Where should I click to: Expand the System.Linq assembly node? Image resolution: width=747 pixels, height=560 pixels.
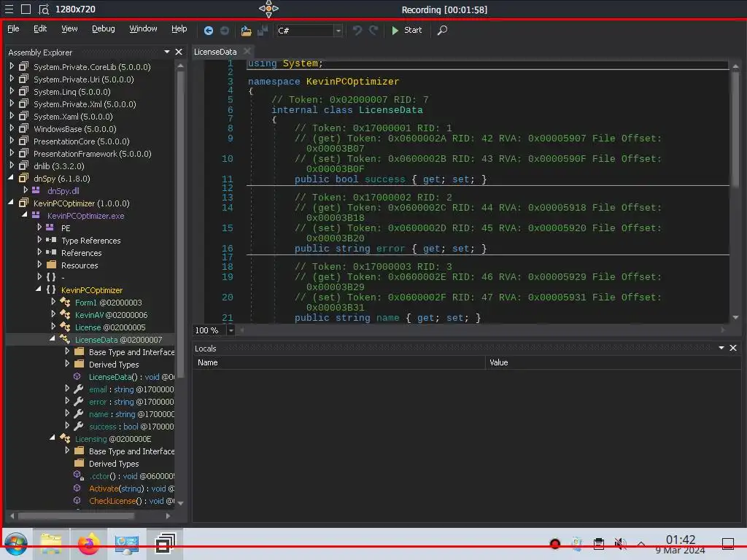pos(12,91)
